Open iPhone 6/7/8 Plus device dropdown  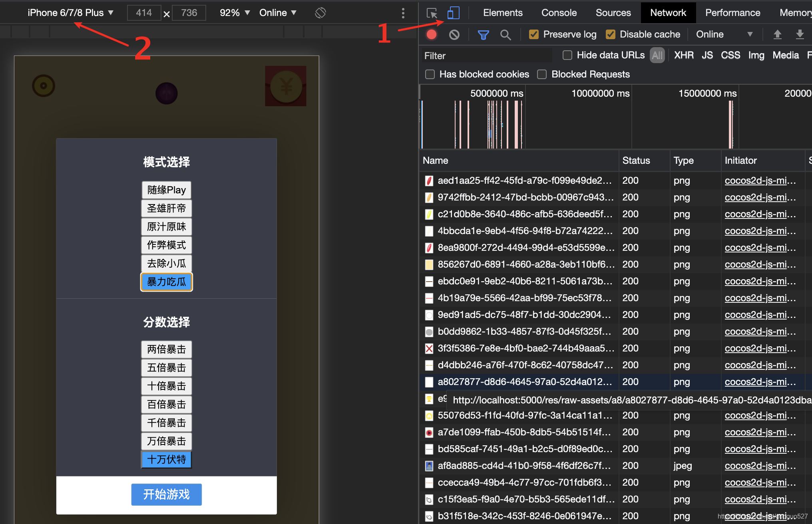pyautogui.click(x=70, y=13)
